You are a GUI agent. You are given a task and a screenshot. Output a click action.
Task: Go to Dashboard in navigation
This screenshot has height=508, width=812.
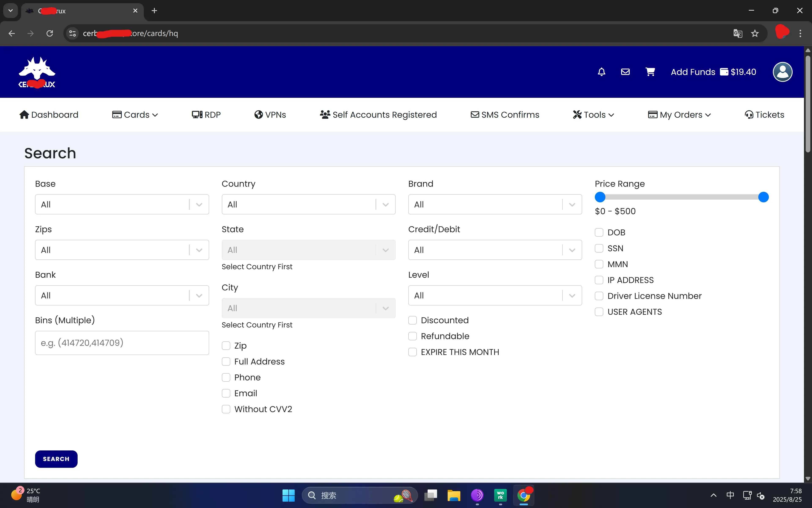click(x=49, y=115)
